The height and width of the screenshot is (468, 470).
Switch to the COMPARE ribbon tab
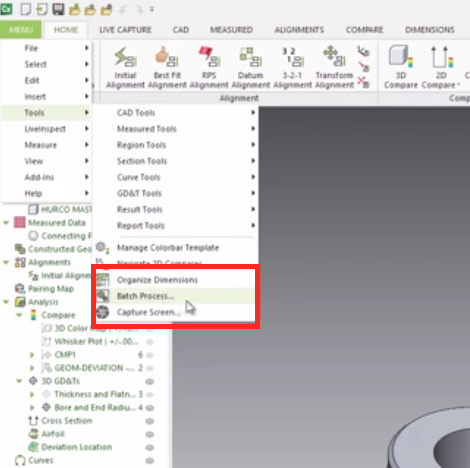point(364,30)
